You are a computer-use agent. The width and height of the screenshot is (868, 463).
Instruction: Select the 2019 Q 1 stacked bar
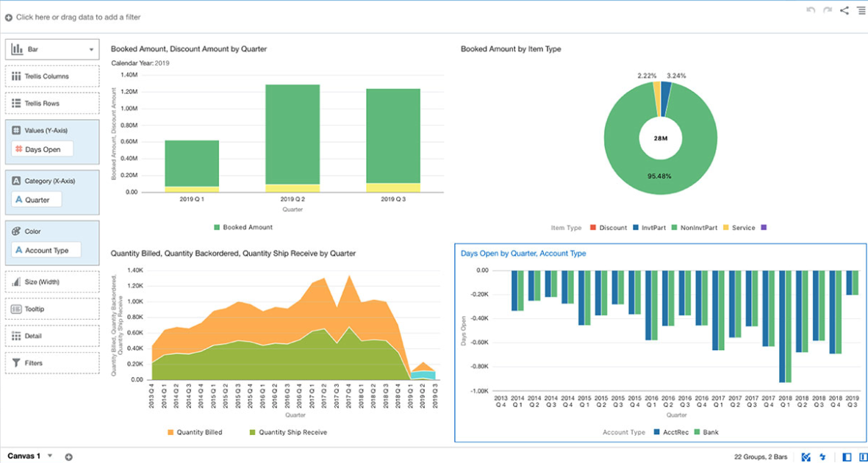click(x=192, y=166)
